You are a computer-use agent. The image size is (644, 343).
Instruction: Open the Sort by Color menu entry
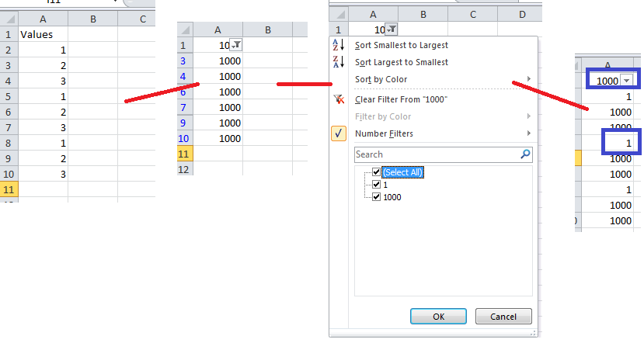(x=381, y=80)
